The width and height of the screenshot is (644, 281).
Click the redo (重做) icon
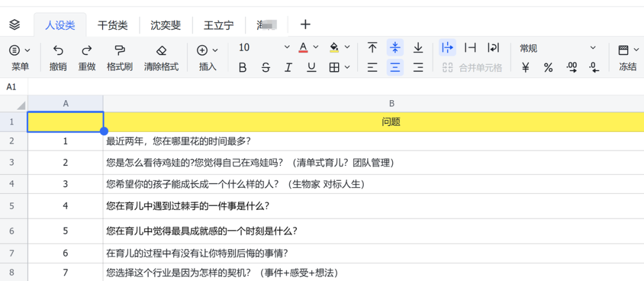point(87,50)
